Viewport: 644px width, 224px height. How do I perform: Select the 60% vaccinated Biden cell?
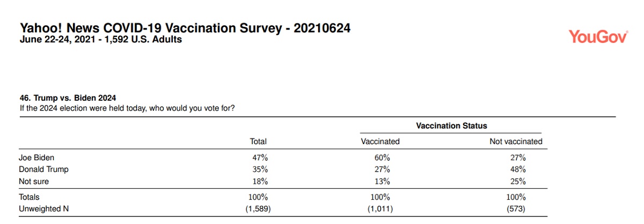click(x=383, y=158)
